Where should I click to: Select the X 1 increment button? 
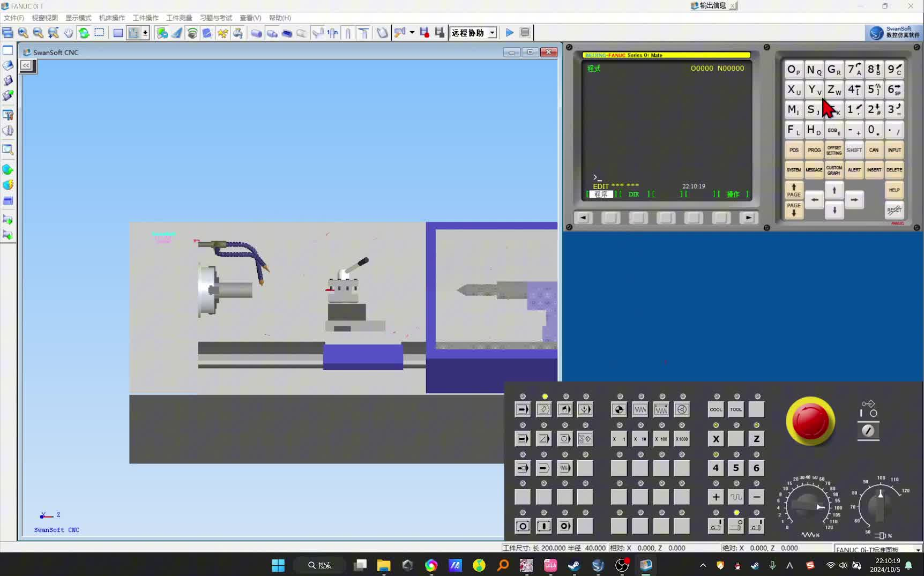click(619, 439)
